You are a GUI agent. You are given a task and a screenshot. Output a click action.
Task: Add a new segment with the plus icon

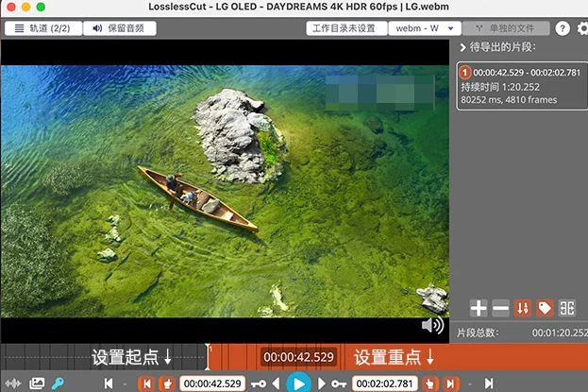pos(479,308)
